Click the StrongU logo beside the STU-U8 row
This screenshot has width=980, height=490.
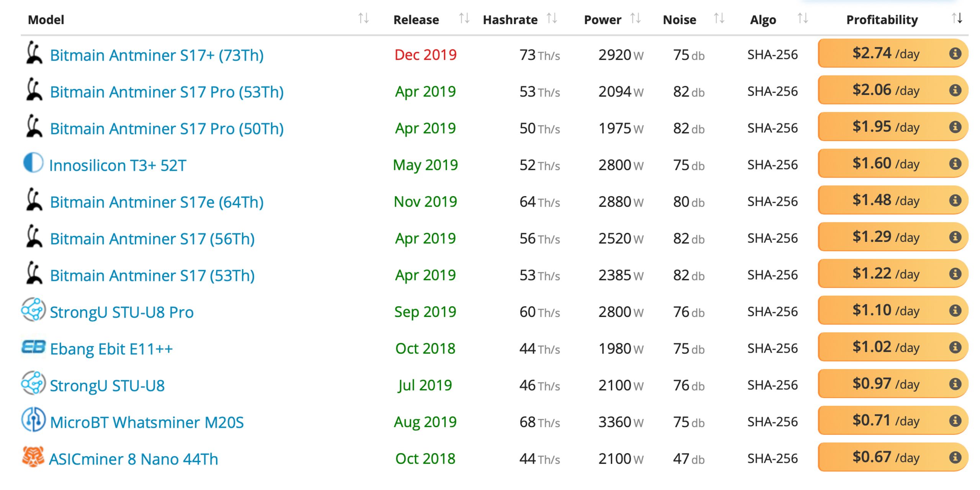click(x=33, y=383)
